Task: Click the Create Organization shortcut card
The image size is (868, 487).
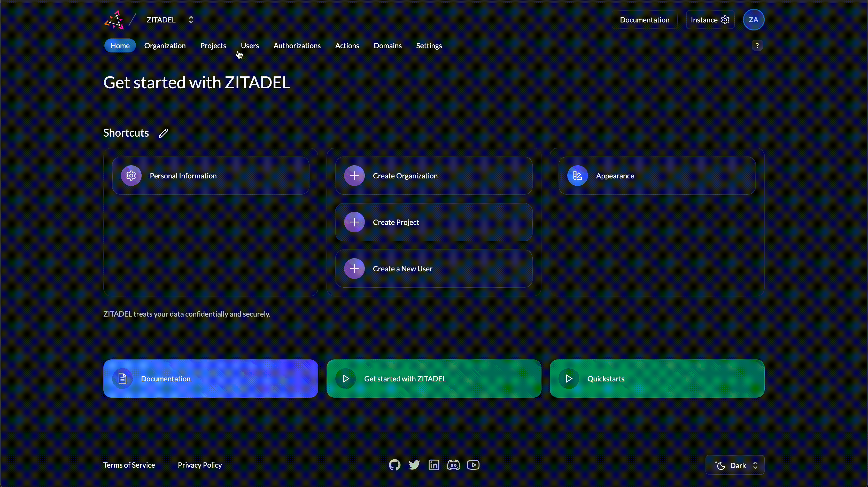Action: [x=434, y=176]
